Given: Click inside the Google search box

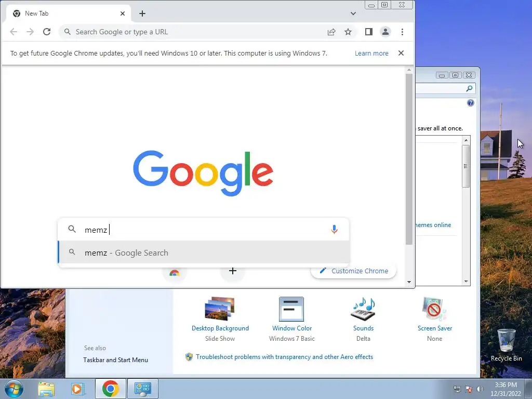Looking at the screenshot, I should [x=204, y=230].
